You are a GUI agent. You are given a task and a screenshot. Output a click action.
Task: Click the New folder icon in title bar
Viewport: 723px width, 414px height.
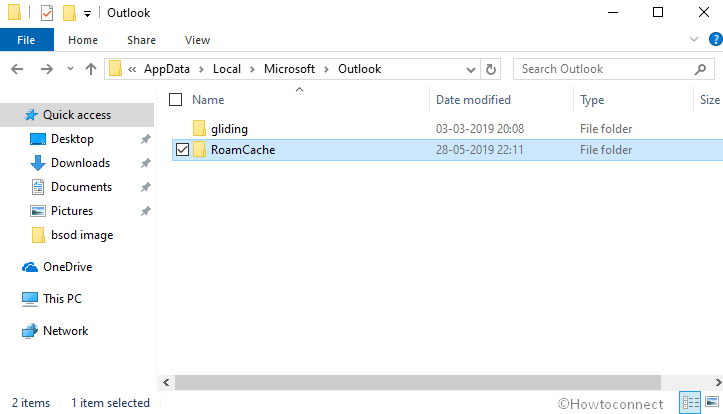click(69, 12)
